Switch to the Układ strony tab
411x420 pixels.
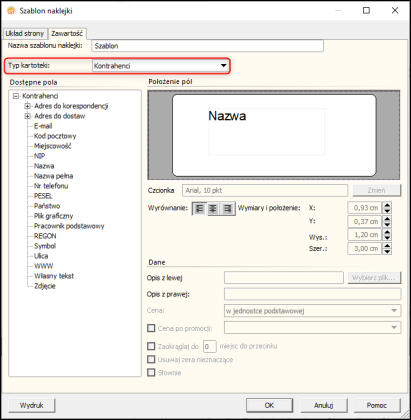(x=25, y=33)
